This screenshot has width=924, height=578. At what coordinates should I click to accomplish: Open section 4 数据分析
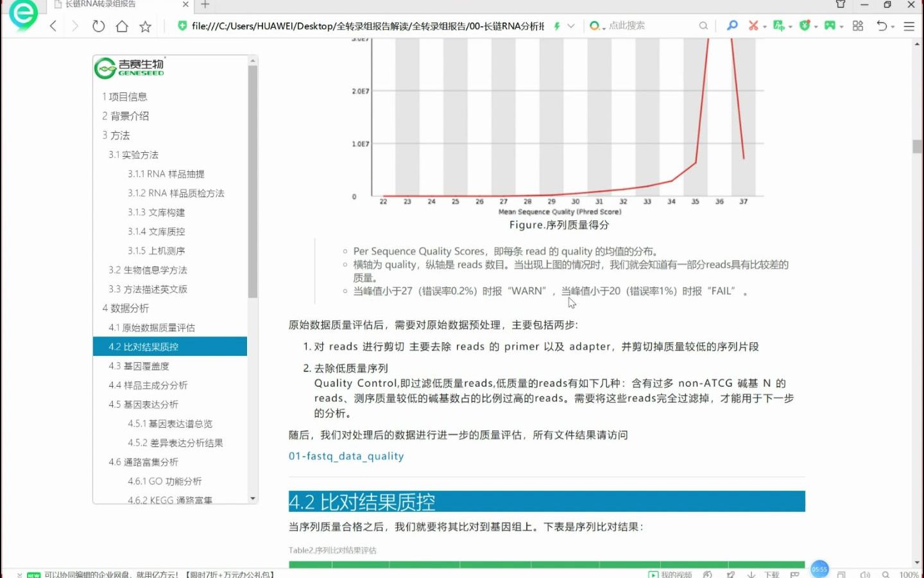pos(125,308)
